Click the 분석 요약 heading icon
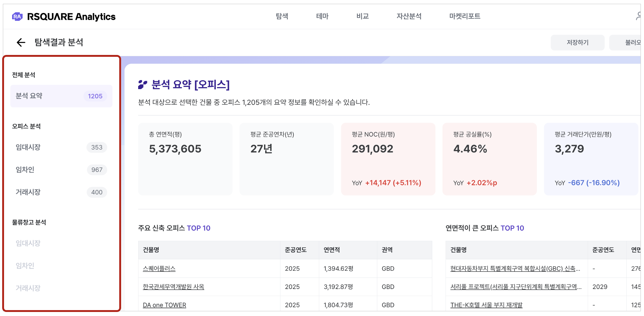Viewport: 644px width, 316px height. pyautogui.click(x=143, y=84)
